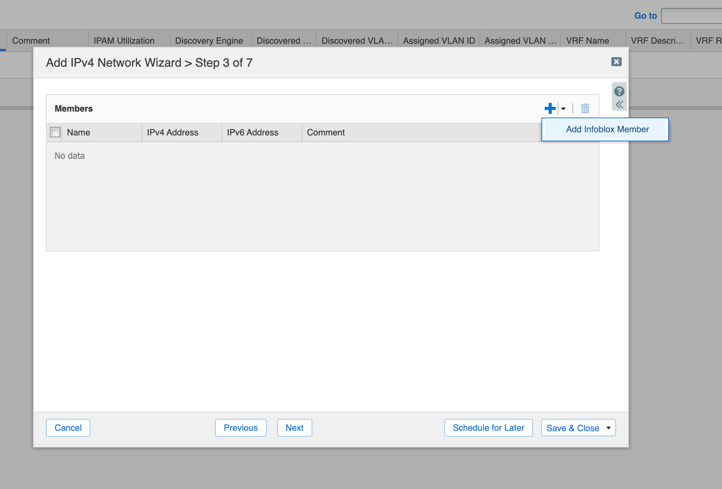Image resolution: width=722 pixels, height=489 pixels.
Task: Open the add member dropdown arrow
Action: (x=563, y=109)
